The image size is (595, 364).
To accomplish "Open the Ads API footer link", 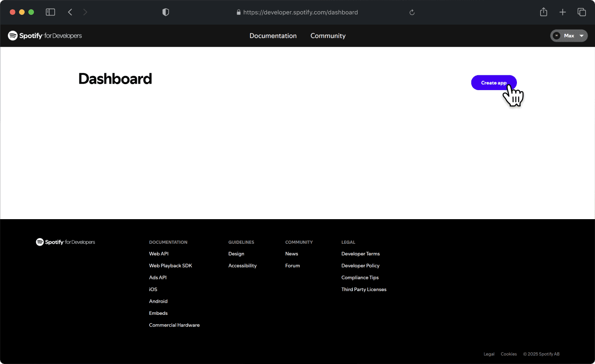I will (x=158, y=278).
